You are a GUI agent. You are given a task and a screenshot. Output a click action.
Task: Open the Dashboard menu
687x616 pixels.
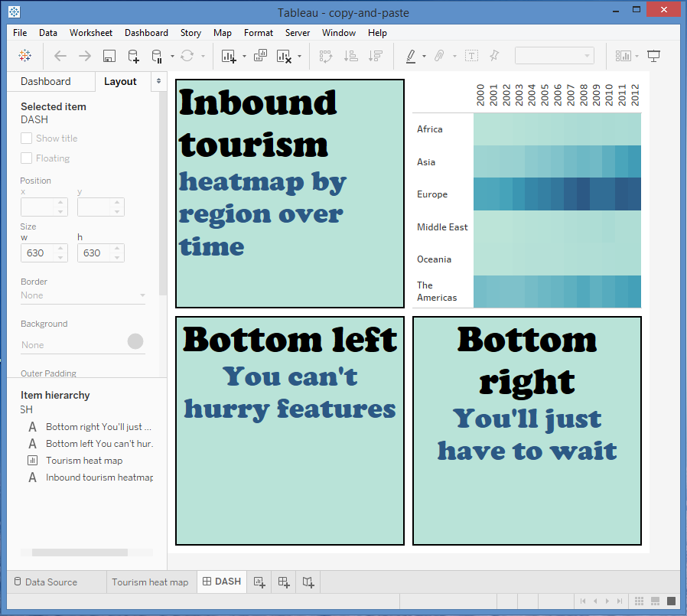tap(146, 33)
